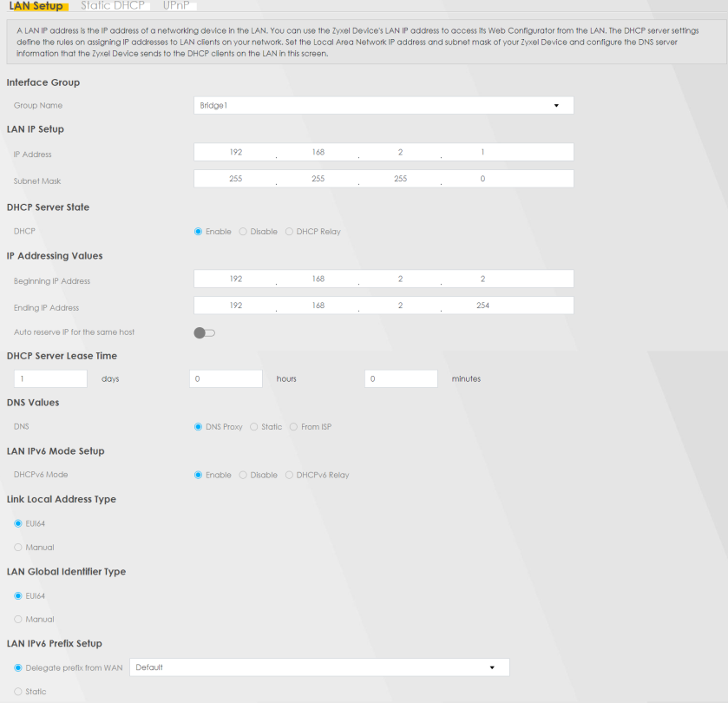728x703 pixels.
Task: Switch to the Static DHCP tab
Action: 112,6
